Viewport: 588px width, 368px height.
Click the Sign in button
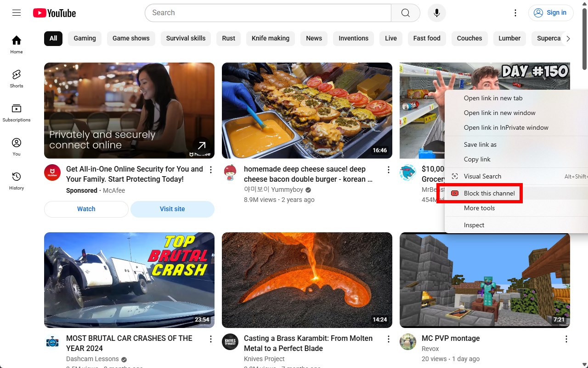click(x=551, y=13)
